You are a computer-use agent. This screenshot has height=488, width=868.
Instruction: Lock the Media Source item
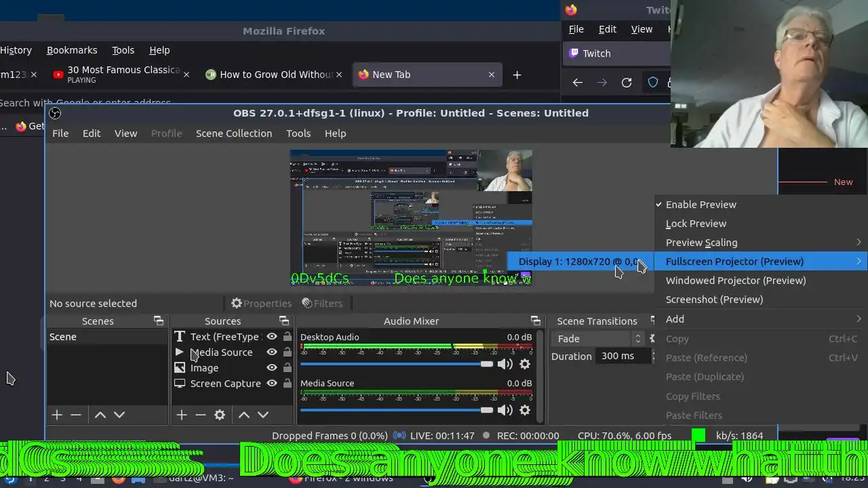tap(288, 352)
